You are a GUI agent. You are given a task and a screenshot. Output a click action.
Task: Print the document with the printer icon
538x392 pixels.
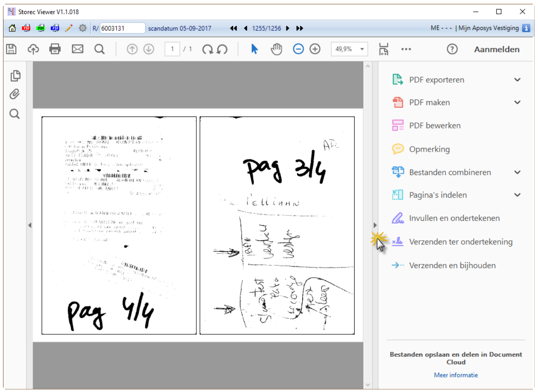pos(55,49)
